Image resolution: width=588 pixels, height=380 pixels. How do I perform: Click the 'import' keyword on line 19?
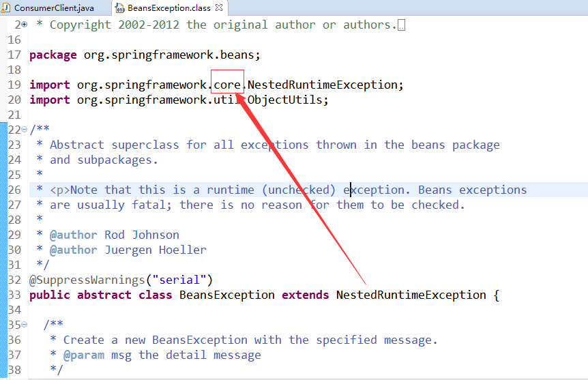coord(50,85)
